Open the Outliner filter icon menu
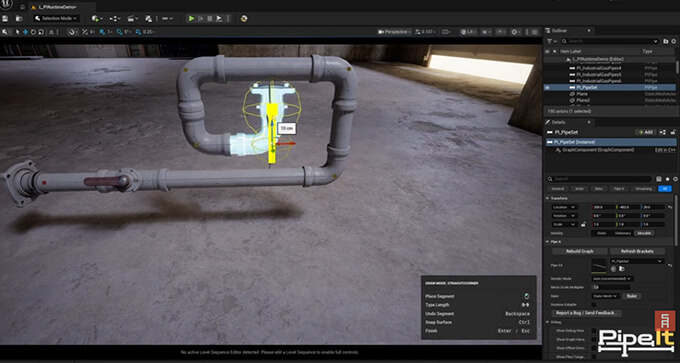The image size is (680, 363). (551, 41)
